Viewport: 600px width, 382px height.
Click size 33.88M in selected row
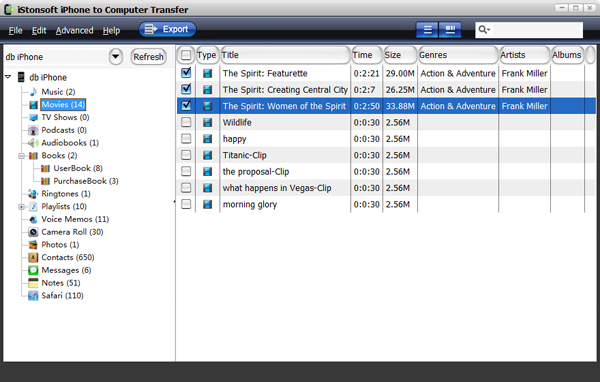[400, 106]
